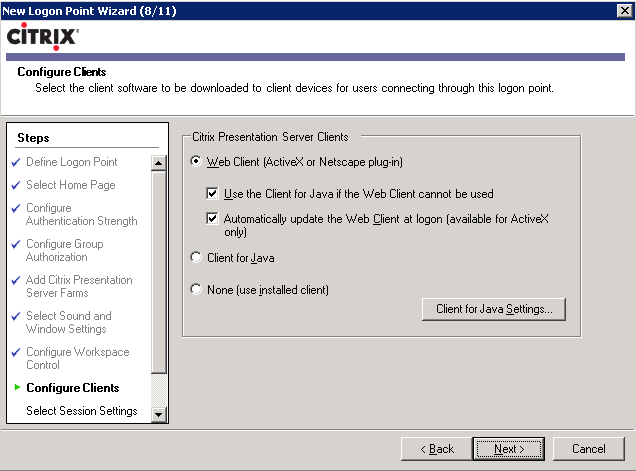Screen dimensions: 636x471
Task: Go back to the previous wizard step
Action: pyautogui.click(x=437, y=449)
